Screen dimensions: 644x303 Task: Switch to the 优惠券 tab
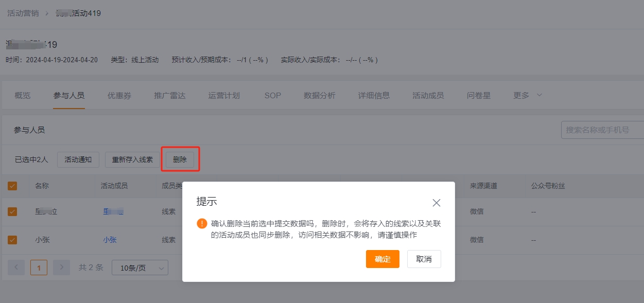tap(119, 95)
